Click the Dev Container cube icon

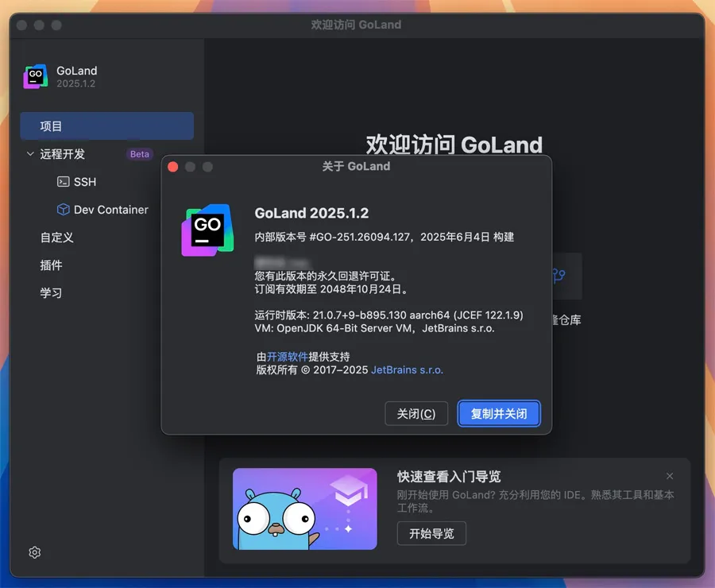pyautogui.click(x=64, y=210)
